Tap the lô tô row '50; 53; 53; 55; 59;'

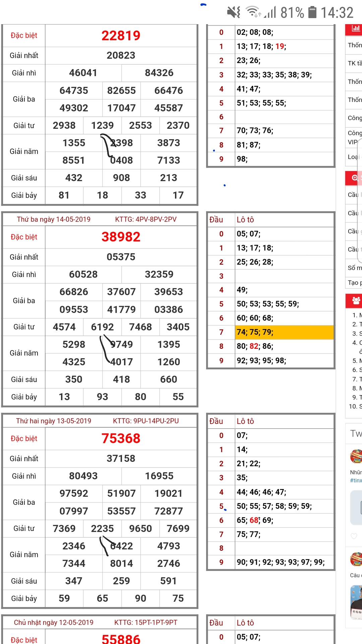click(284, 304)
